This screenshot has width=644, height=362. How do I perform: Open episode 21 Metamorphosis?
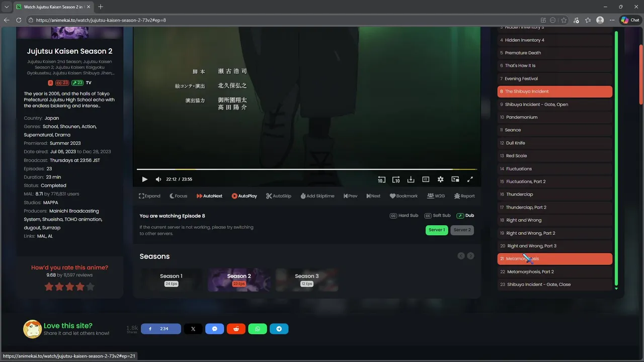coord(555,259)
